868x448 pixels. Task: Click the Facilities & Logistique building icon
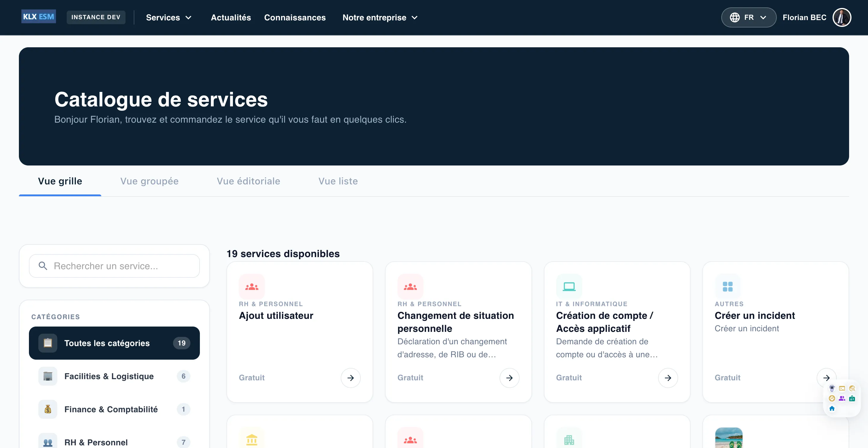pos(48,376)
